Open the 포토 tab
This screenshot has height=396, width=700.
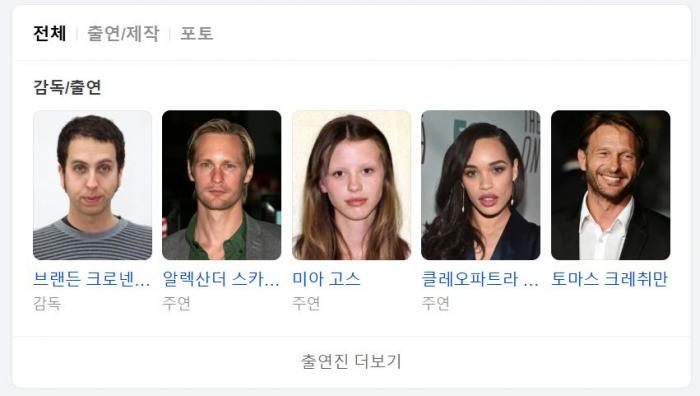[196, 33]
